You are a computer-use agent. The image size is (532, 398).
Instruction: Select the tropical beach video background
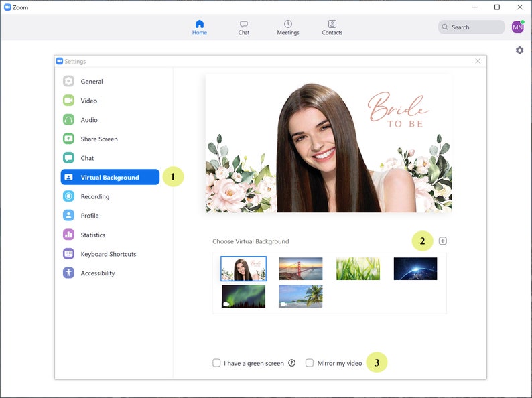(301, 296)
